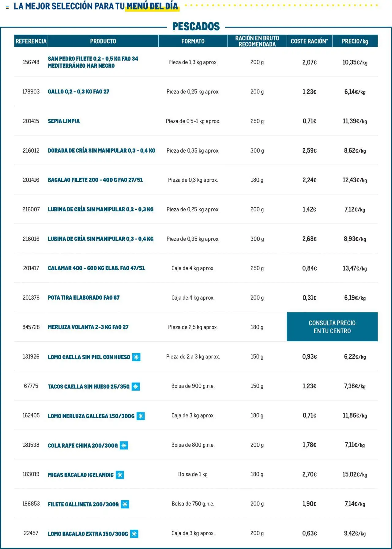Click frozen icon beside Lomo Bacalao Extra
This screenshot has width=392, height=549.
click(134, 534)
